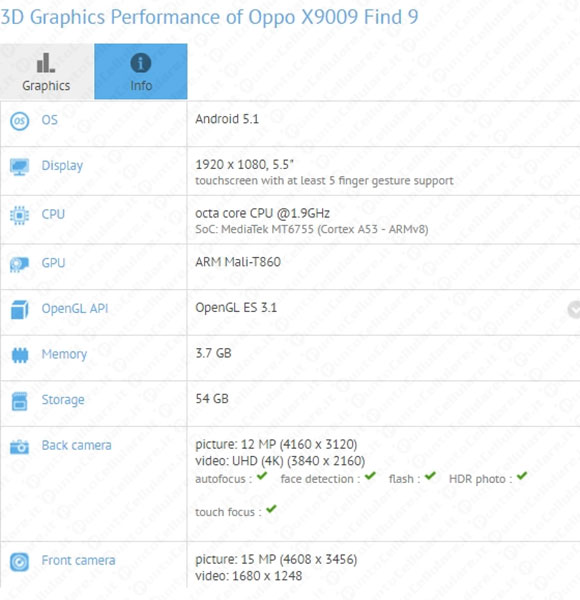Click the 3D Graphics Performance page title
The height and width of the screenshot is (600, 580).
209,17
